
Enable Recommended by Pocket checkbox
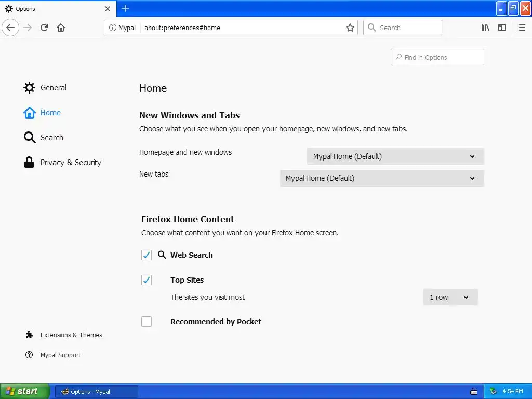[147, 322]
